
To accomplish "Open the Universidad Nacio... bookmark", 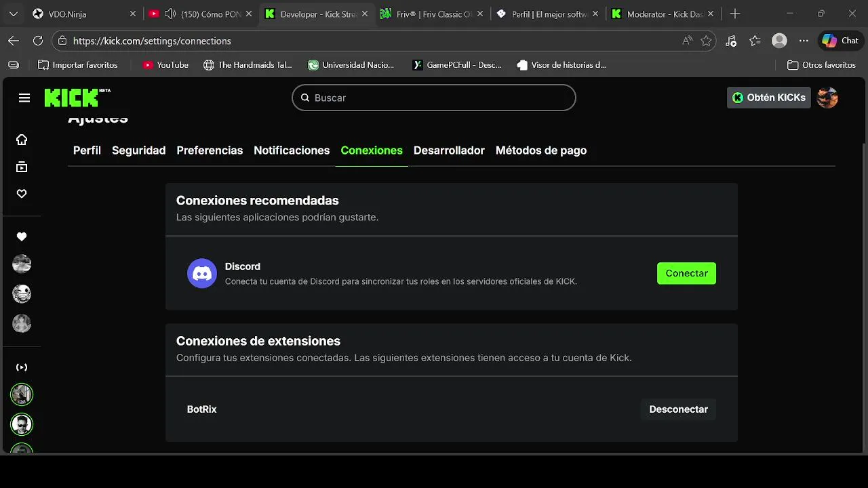I will [351, 65].
